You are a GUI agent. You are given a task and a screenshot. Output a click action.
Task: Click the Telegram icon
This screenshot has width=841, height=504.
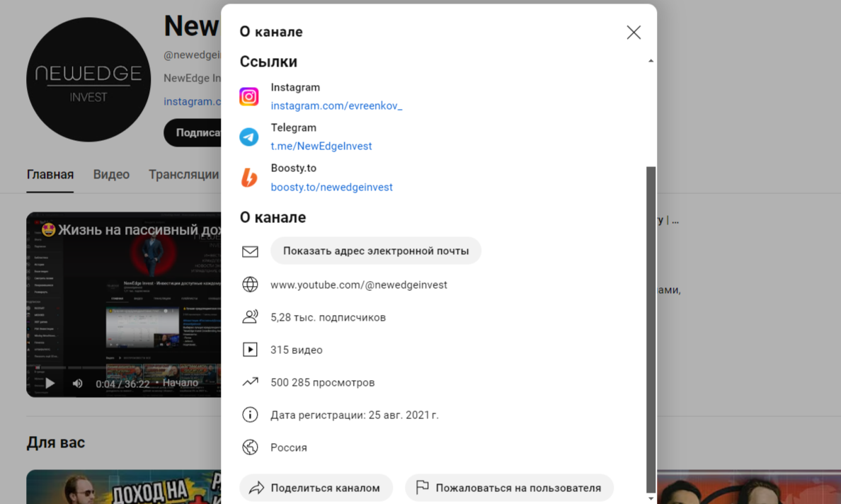tap(249, 136)
